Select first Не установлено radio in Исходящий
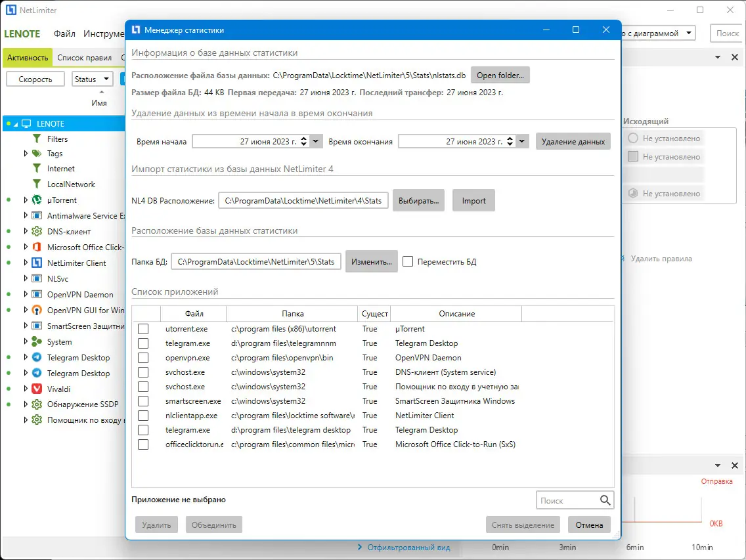 pos(633,138)
